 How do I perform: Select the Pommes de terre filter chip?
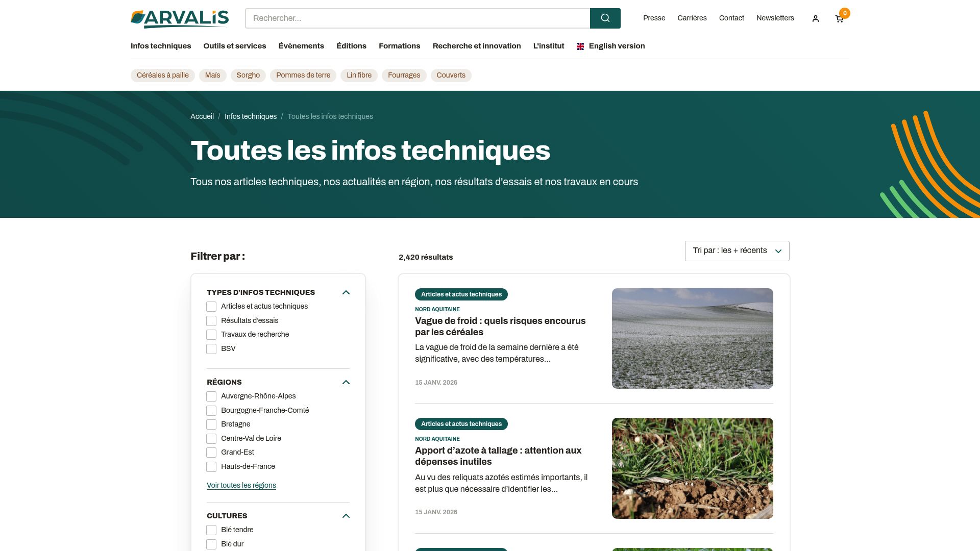303,75
